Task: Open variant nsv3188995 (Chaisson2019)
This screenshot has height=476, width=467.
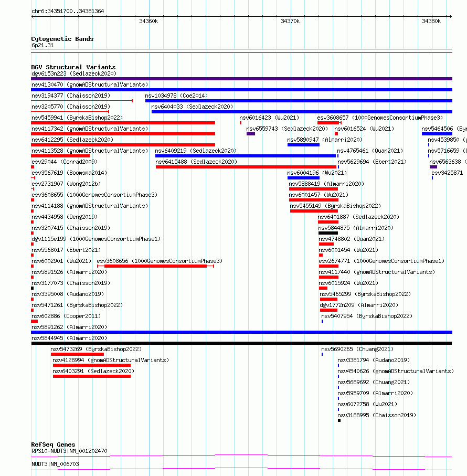Action: click(377, 415)
